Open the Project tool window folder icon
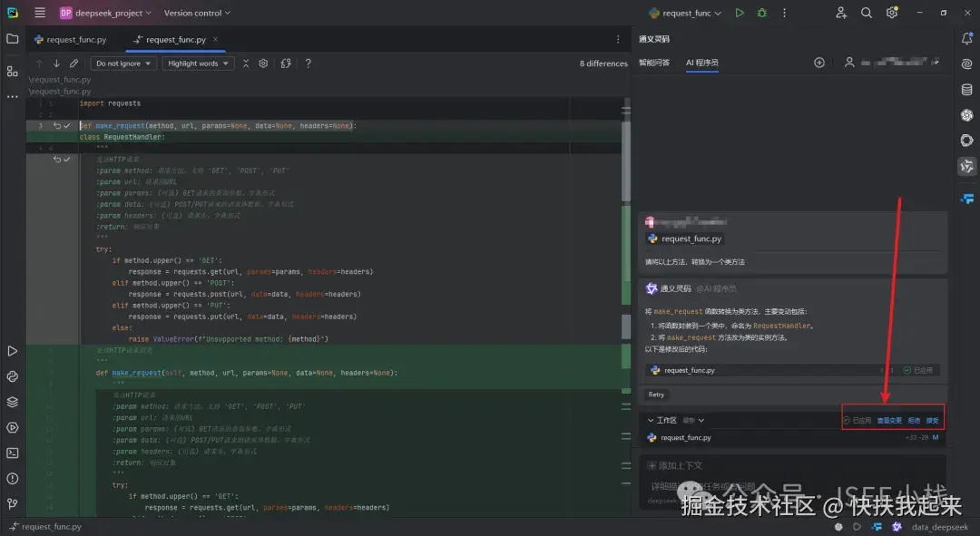980x536 pixels. [13, 39]
